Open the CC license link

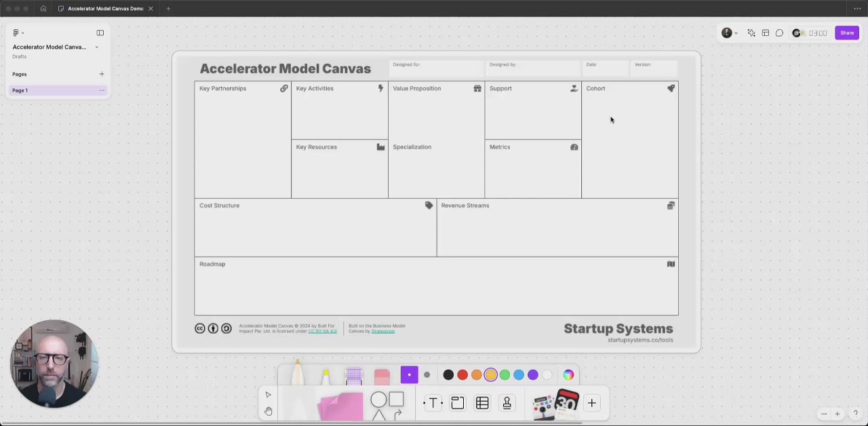click(322, 331)
